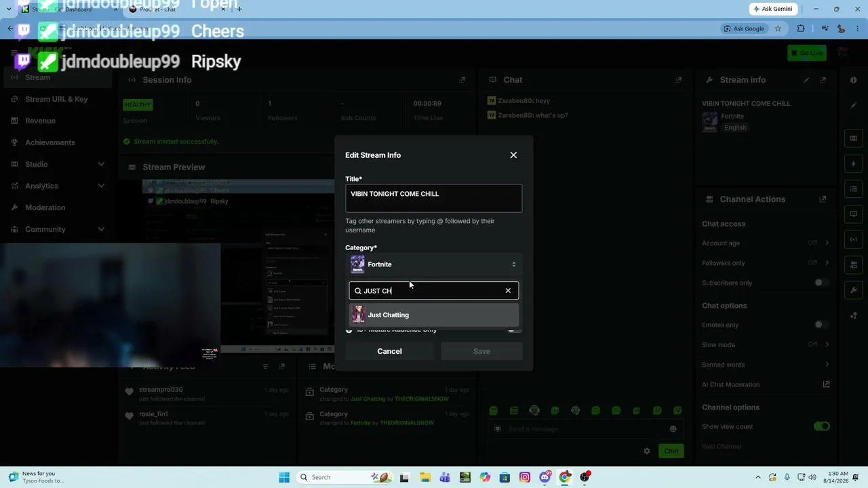Click the chat bubble icon in right rail
The height and width of the screenshot is (488, 868).
tap(854, 214)
